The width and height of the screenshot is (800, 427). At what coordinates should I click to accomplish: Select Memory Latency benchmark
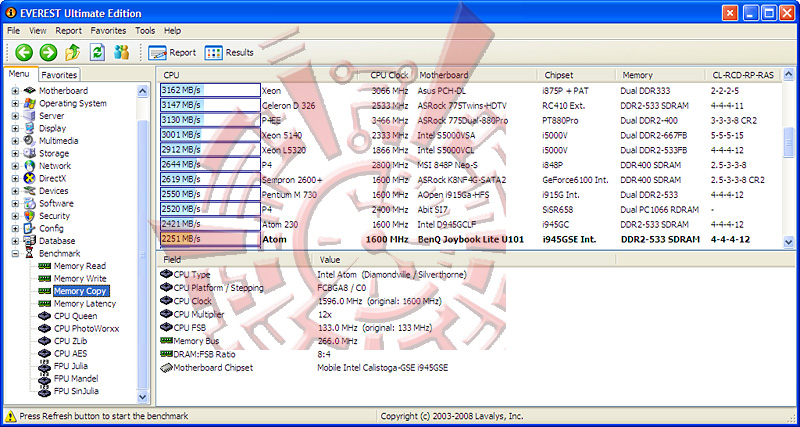pos(85,304)
